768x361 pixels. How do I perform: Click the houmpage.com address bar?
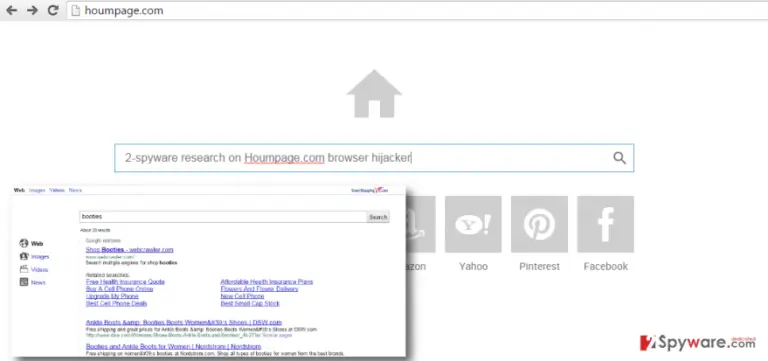(x=416, y=10)
